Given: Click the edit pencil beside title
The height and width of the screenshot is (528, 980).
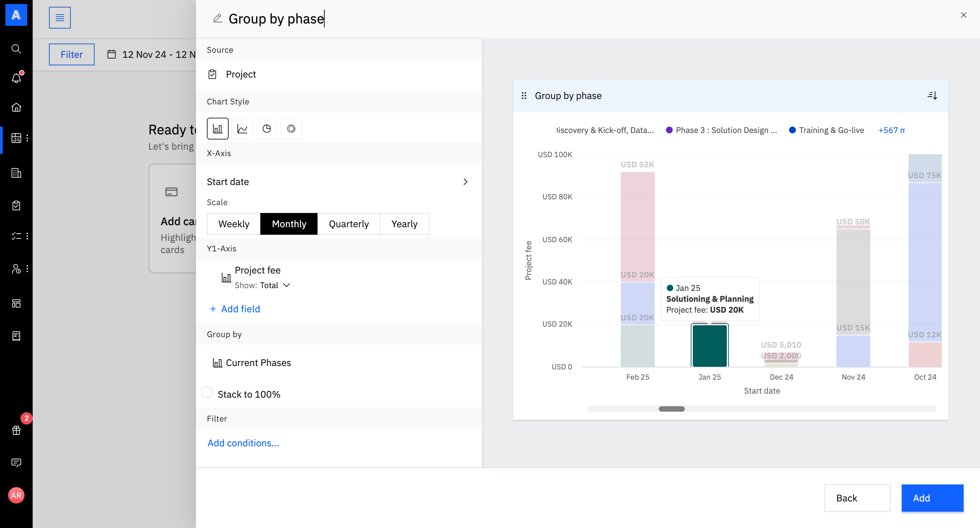Looking at the screenshot, I should click(x=217, y=18).
